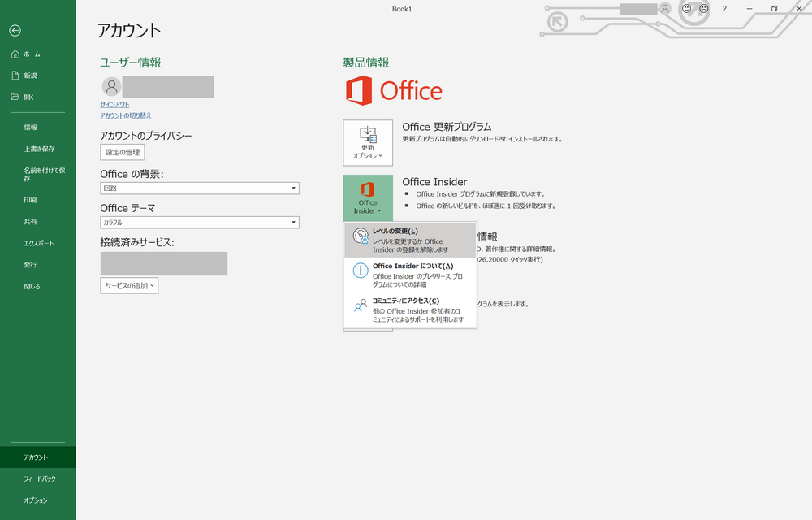
Task: Click the アカウントの切り替え link
Action: click(126, 115)
